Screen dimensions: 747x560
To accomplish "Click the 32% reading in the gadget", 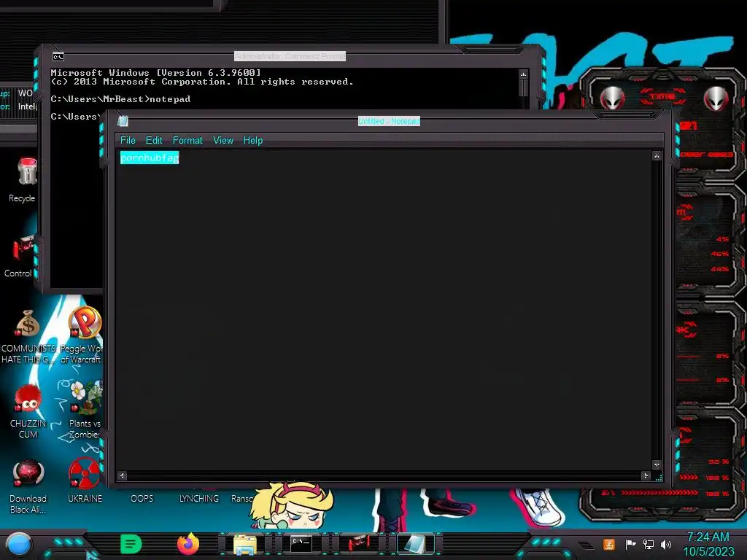I will pos(719,462).
